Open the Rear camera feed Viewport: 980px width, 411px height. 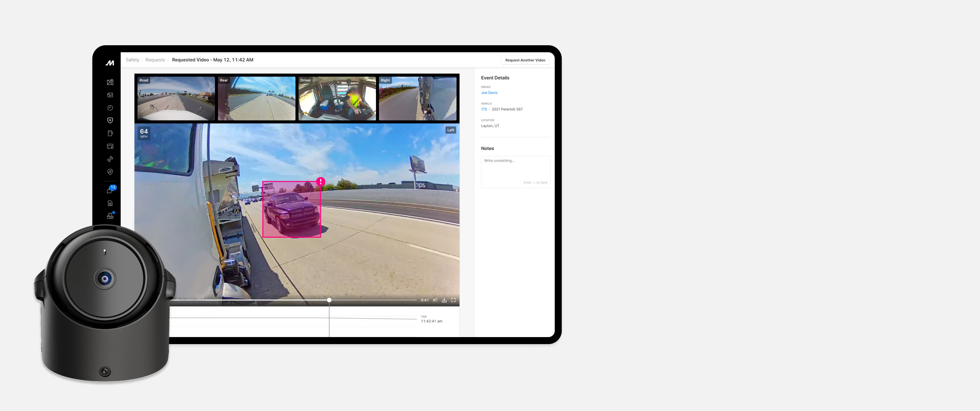(x=256, y=98)
